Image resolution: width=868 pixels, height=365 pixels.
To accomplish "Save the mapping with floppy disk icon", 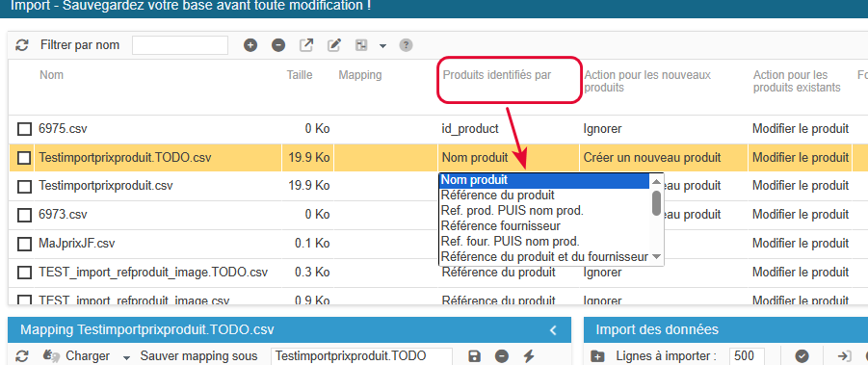I will click(474, 356).
